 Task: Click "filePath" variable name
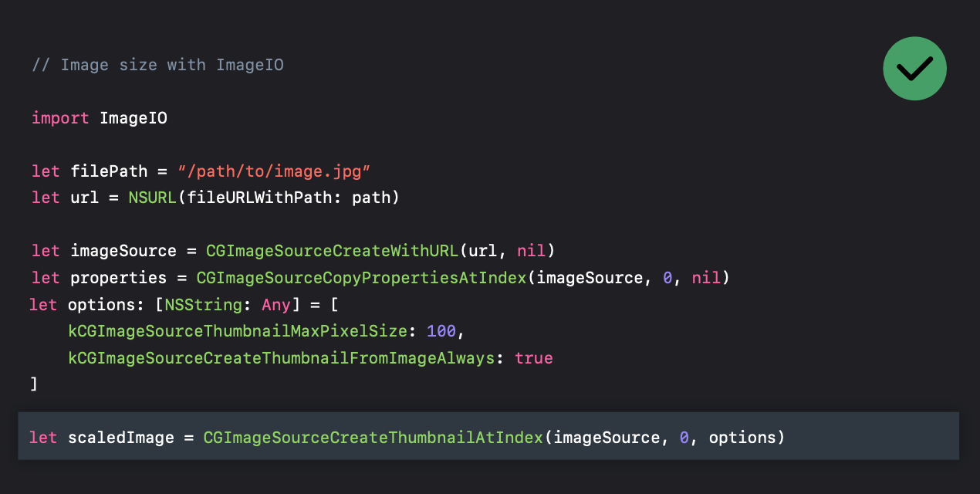(x=110, y=171)
